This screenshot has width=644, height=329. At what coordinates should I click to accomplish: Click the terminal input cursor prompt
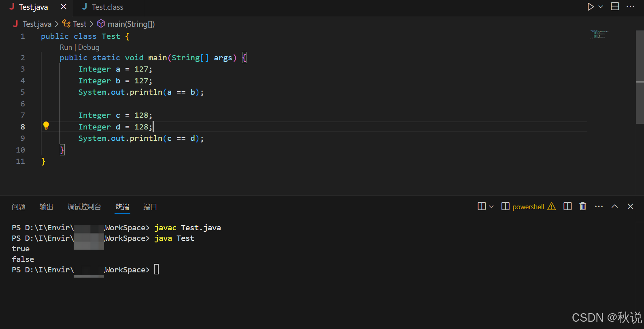click(x=157, y=270)
